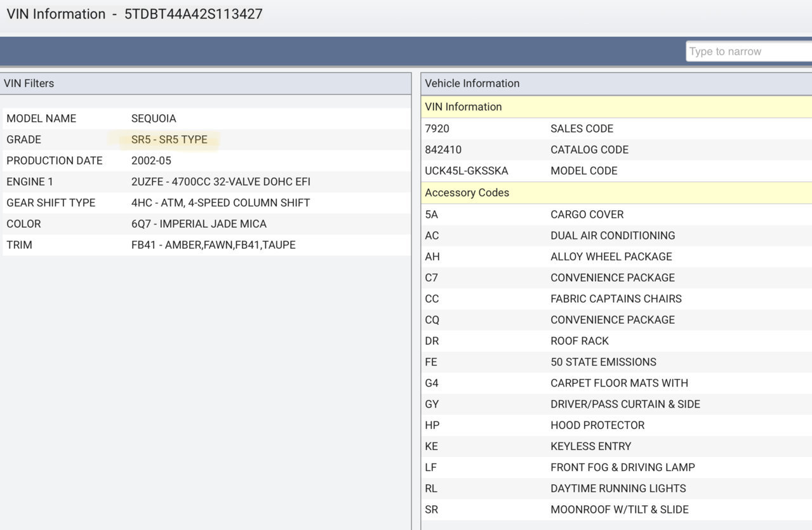Select accessory code CC
Screen dimensions: 812x530
tap(432, 298)
